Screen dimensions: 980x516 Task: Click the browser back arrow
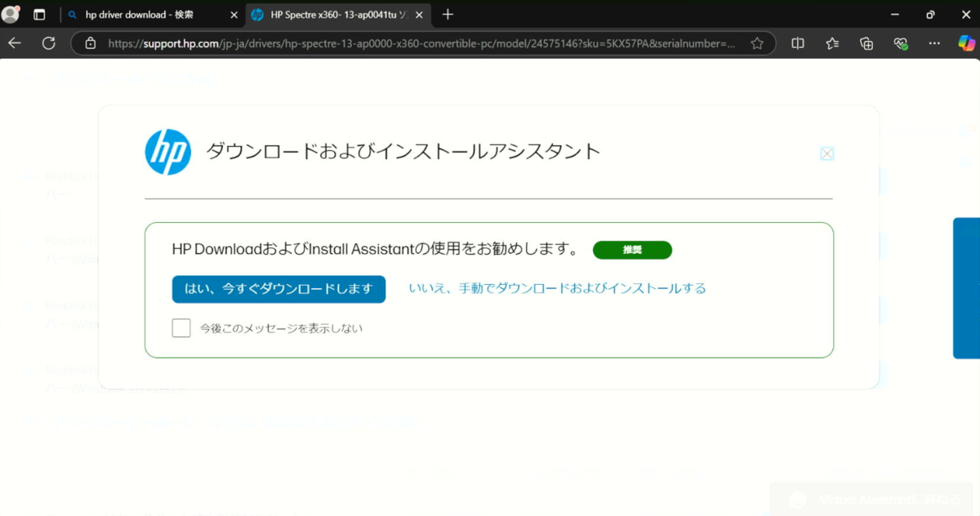(x=15, y=43)
